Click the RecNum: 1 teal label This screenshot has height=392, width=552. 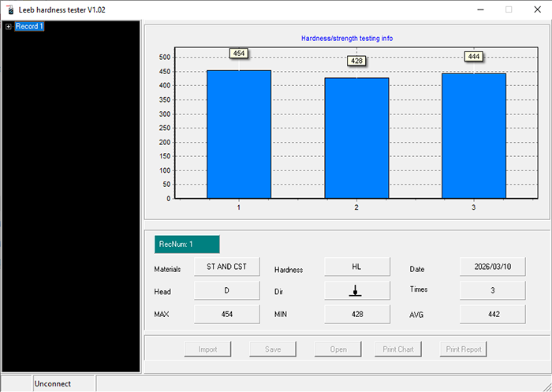pos(187,245)
